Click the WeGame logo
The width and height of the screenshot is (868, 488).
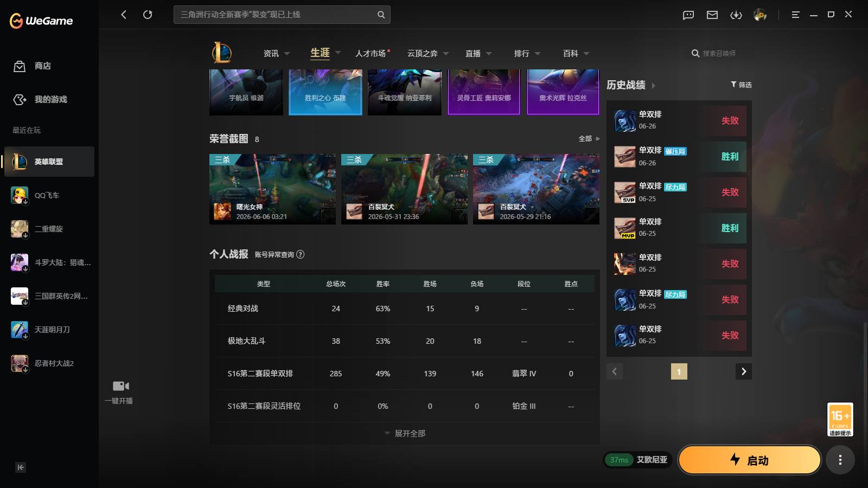pos(41,21)
